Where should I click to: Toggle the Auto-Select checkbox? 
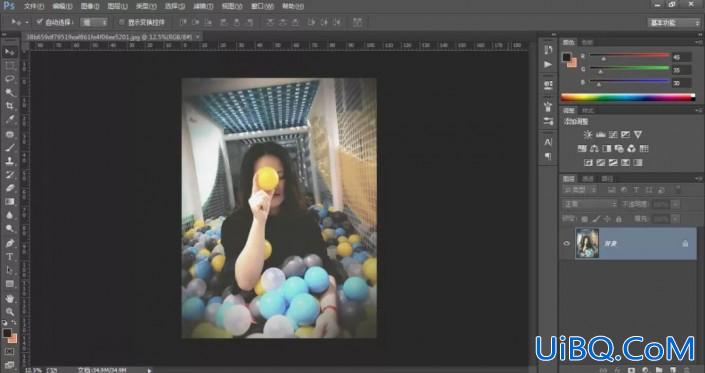[x=40, y=22]
